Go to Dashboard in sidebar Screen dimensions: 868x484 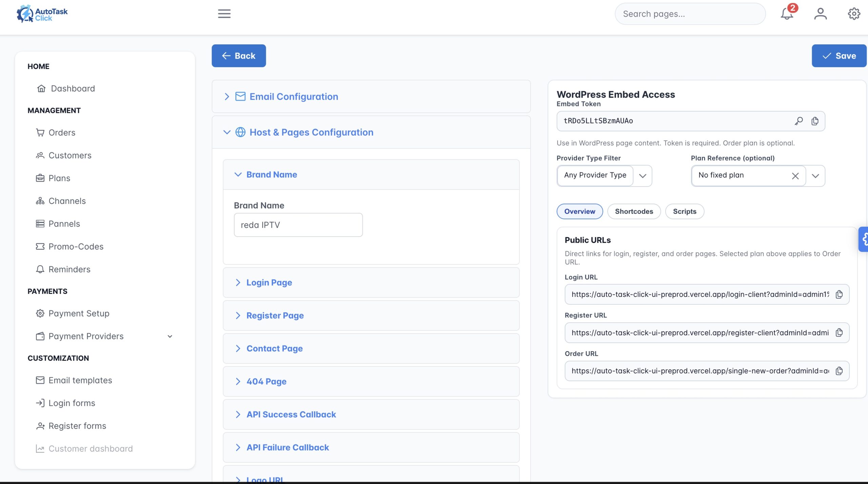coord(66,88)
